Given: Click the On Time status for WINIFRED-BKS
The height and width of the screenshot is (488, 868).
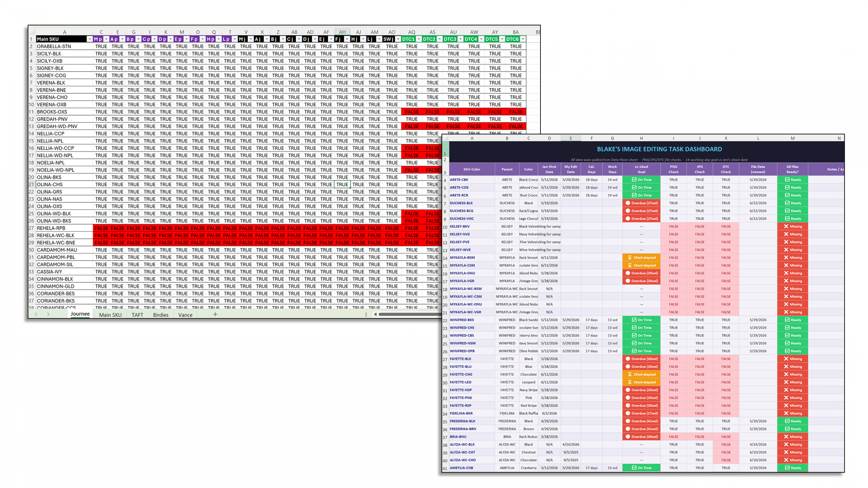Looking at the screenshot, I should [641, 320].
